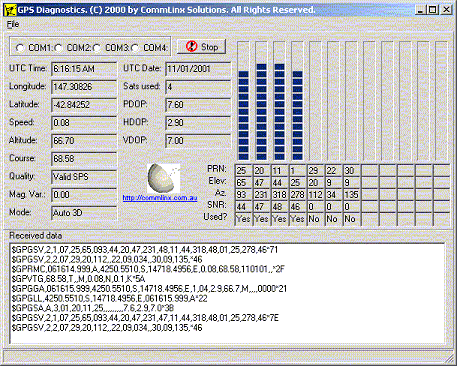
Task: Click Az cell 135
Action: pos(352,195)
